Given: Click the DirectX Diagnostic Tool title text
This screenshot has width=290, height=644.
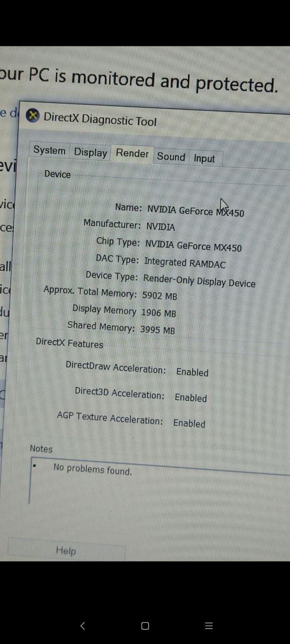Looking at the screenshot, I should (100, 119).
